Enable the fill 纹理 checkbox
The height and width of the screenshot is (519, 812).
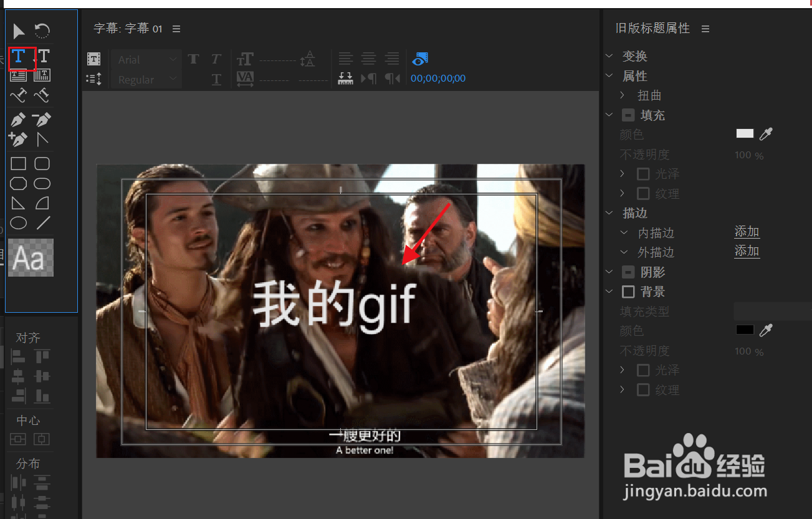[643, 194]
